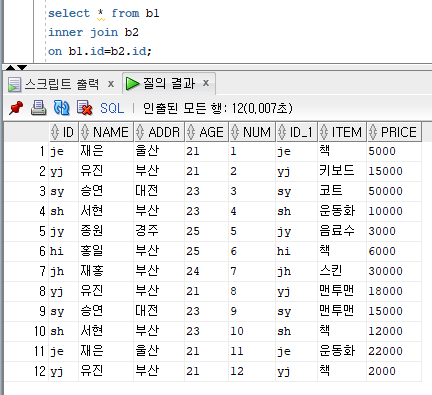Close the 질의 결과 tab
This screenshot has height=395, width=432.
[x=206, y=83]
